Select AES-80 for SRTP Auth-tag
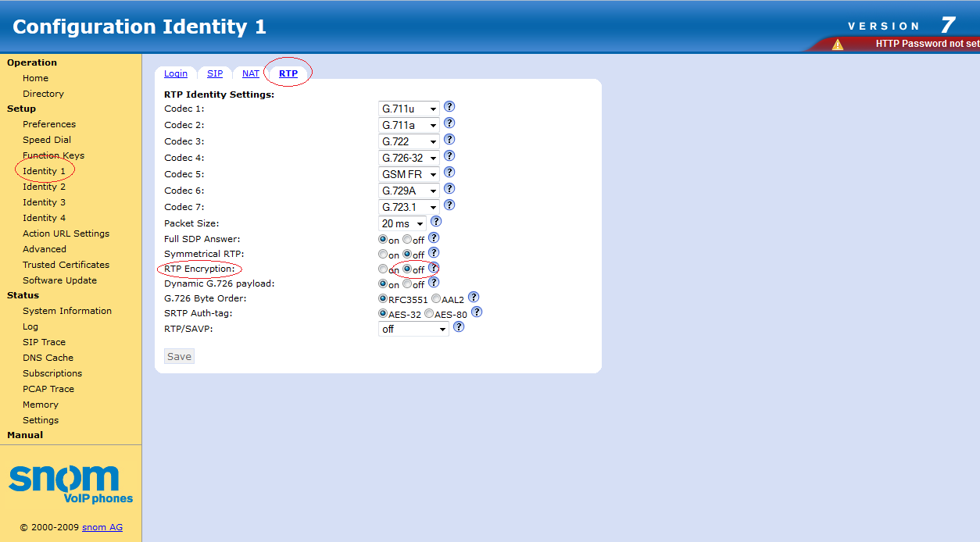The width and height of the screenshot is (980, 542). click(429, 314)
